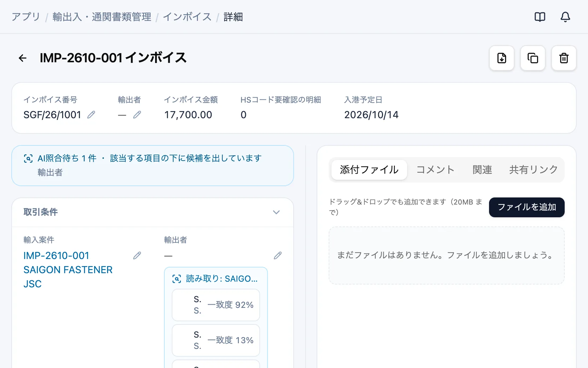The height and width of the screenshot is (368, 588).
Task: Switch to the 添付ファイル tab
Action: coord(369,170)
